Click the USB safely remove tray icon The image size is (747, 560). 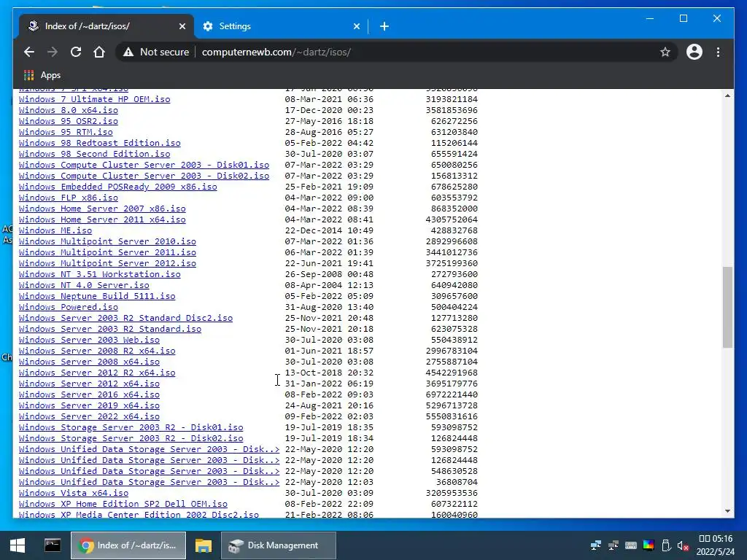click(666, 545)
